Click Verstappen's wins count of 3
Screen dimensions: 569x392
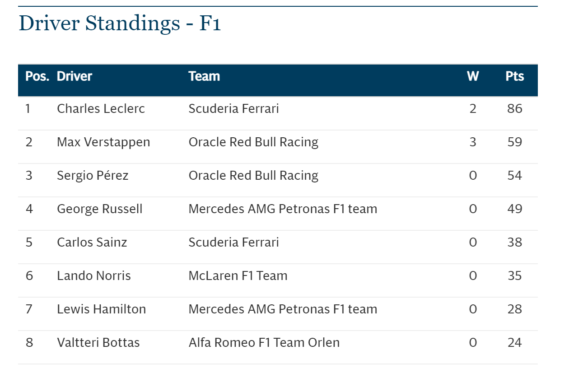pos(473,142)
